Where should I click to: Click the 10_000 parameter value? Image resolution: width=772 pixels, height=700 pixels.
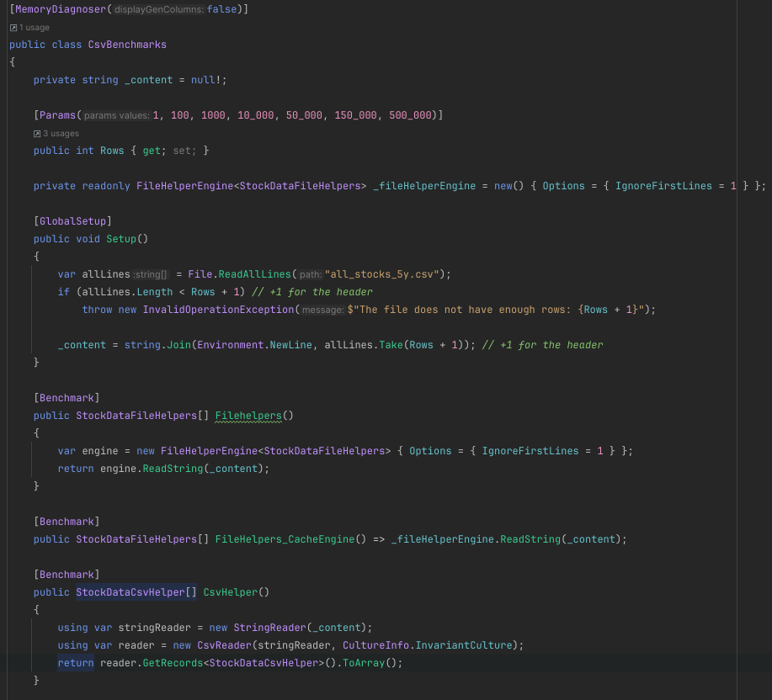[x=256, y=115]
